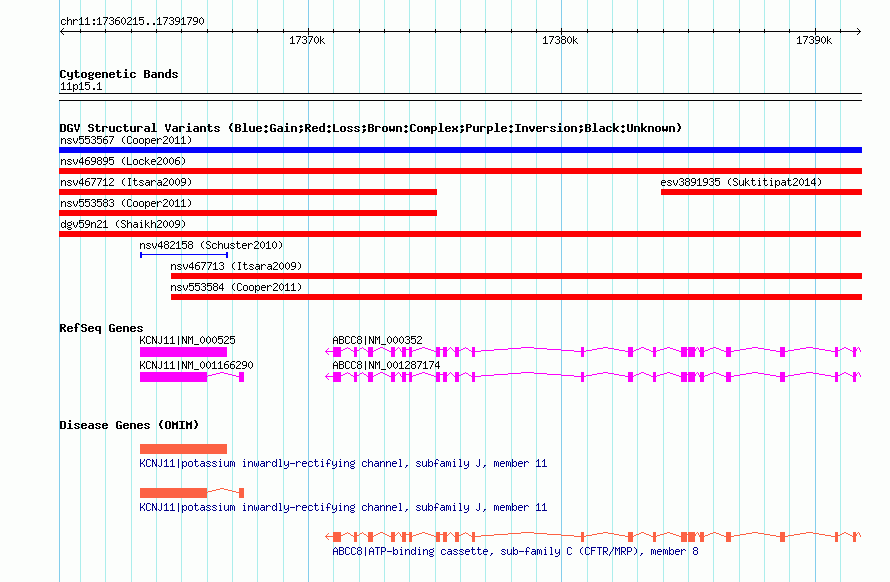Image resolution: width=890 pixels, height=582 pixels.
Task: Click the red nsv467713 loss bar
Action: [x=517, y=276]
